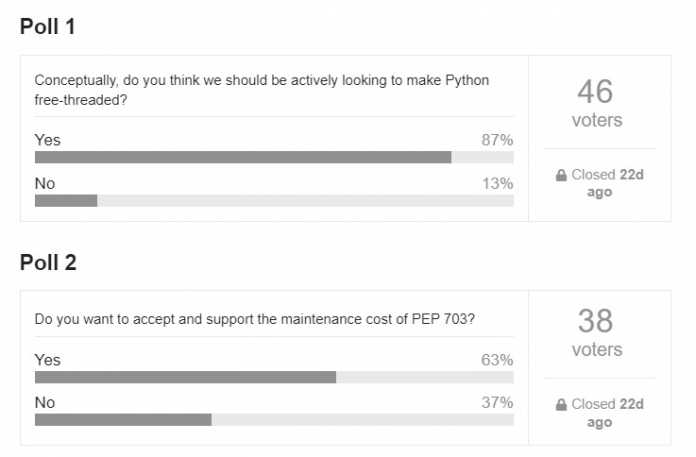
Task: Select the No option label in Poll 2
Action: (x=45, y=403)
